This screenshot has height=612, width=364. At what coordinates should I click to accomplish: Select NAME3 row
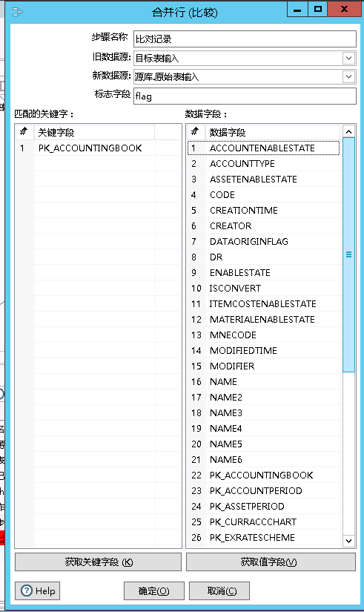[263, 413]
